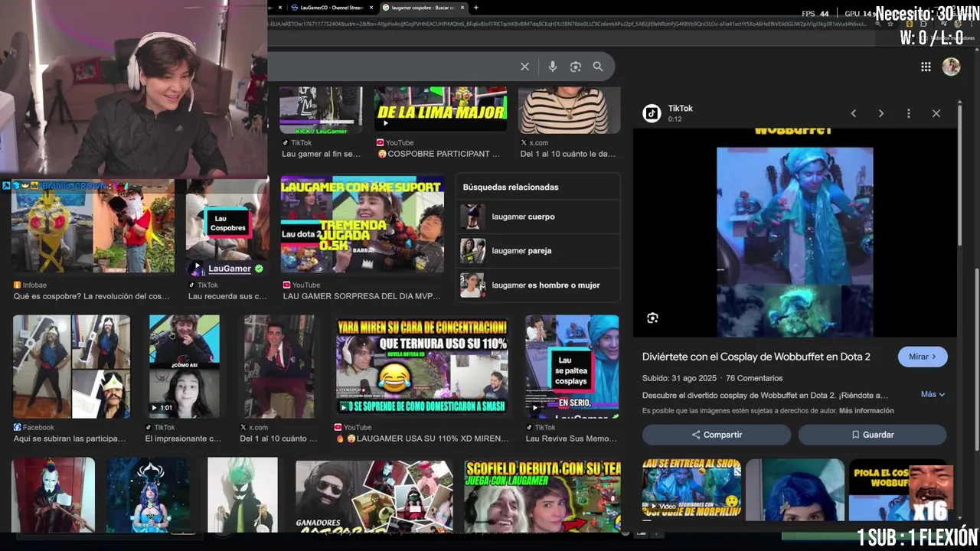The height and width of the screenshot is (551, 980).
Task: Expand description with Más dropdown
Action: tap(933, 394)
